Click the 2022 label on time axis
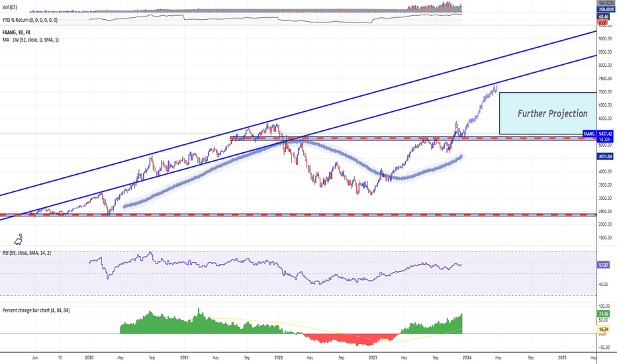 [279, 356]
